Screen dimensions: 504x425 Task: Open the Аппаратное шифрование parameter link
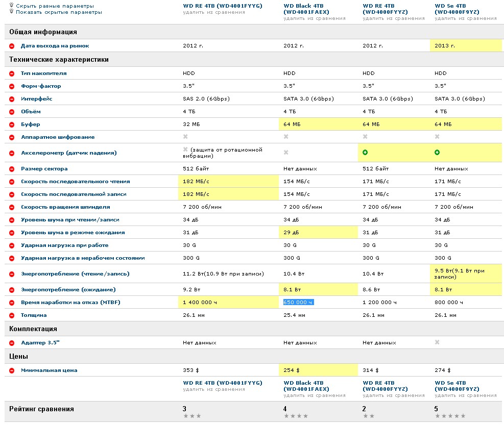[58, 137]
